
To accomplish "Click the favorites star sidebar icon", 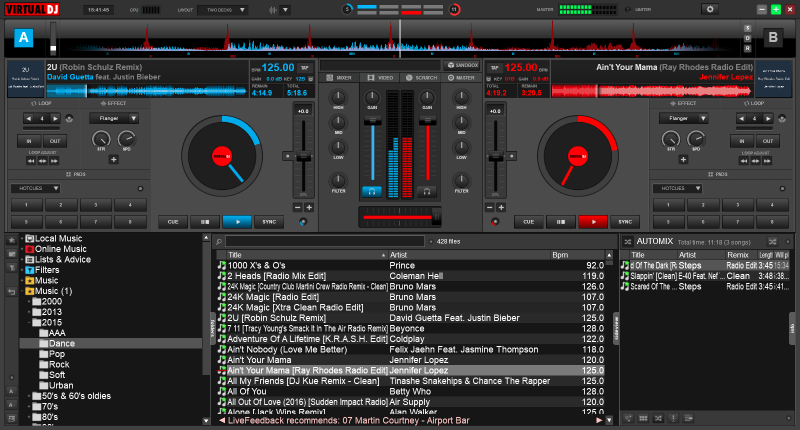I will pyautogui.click(x=12, y=240).
